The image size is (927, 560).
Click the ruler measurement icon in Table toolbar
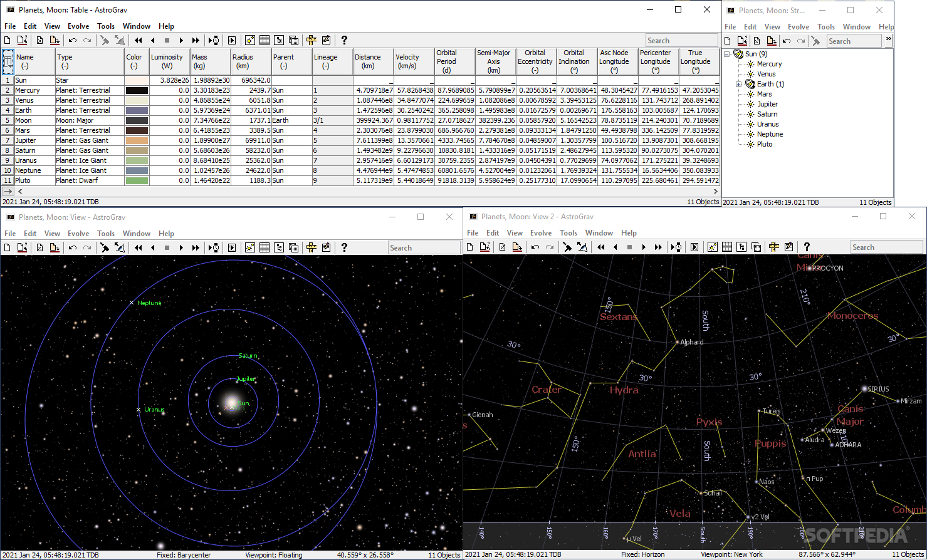click(x=312, y=40)
